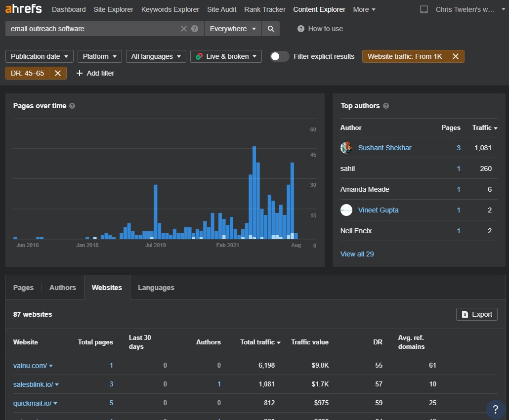Toggle Filter explicit results switch
This screenshot has height=420, width=509.
point(280,56)
